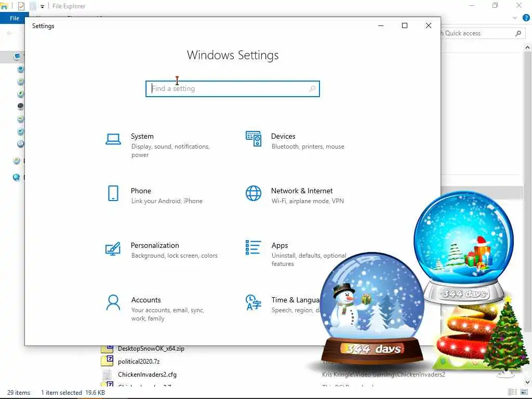Open the Personalization paintbrush icon
The height and width of the screenshot is (399, 532).
pos(113,248)
